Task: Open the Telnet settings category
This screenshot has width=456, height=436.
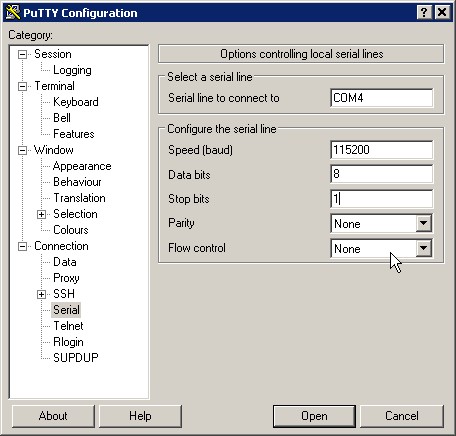Action: (68, 326)
